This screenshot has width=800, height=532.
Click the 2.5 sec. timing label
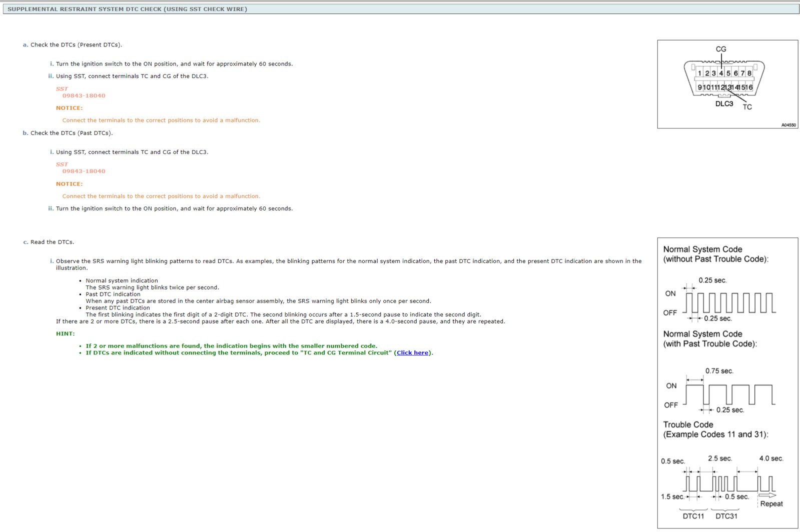(720, 458)
